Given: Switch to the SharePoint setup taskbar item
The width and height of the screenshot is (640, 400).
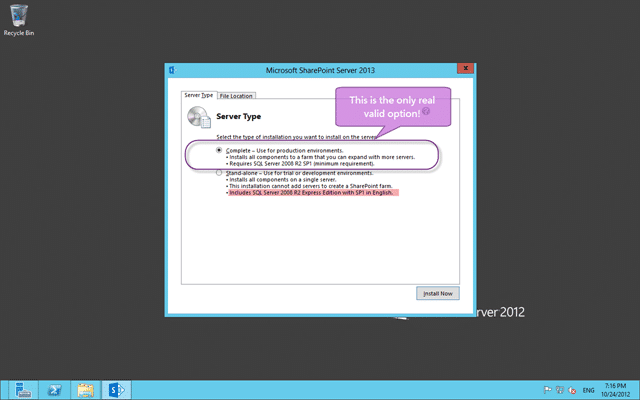Looking at the screenshot, I should [x=116, y=390].
